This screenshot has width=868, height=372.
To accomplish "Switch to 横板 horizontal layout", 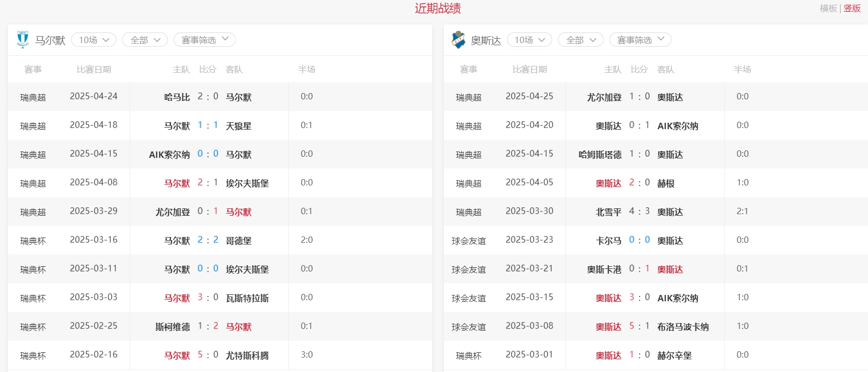I will (x=828, y=9).
